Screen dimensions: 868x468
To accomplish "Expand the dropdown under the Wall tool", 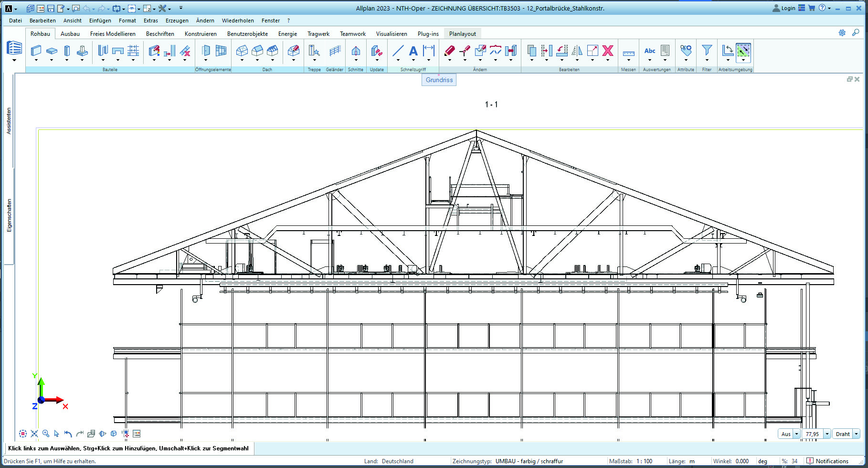I will pyautogui.click(x=36, y=60).
